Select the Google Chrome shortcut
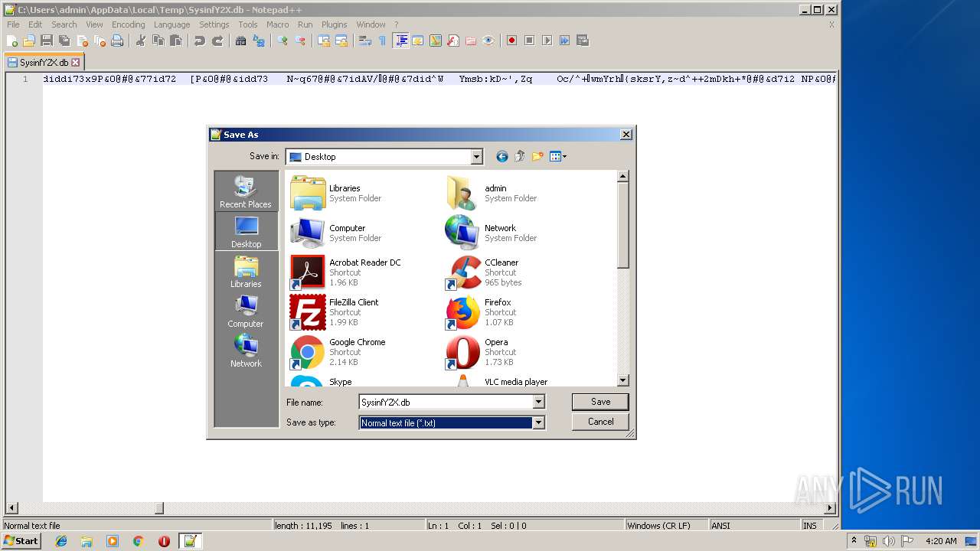 (337, 352)
